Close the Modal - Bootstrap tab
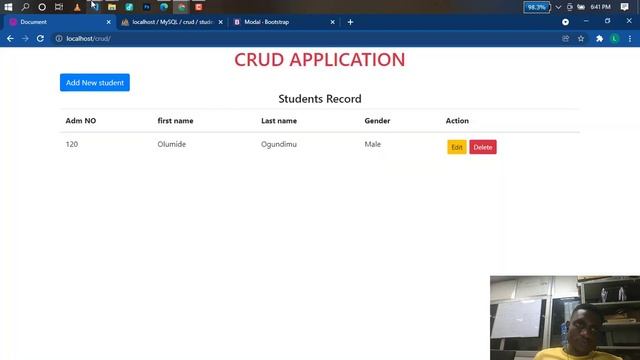Screen dimensions: 640x360 [x=333, y=22]
